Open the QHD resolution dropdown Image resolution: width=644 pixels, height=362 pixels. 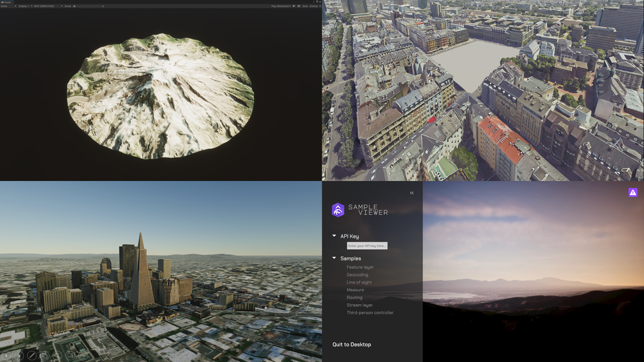click(48, 6)
